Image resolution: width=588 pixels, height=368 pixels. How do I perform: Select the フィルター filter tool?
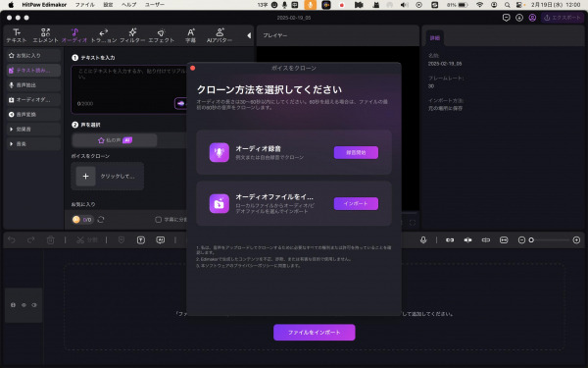[132, 35]
